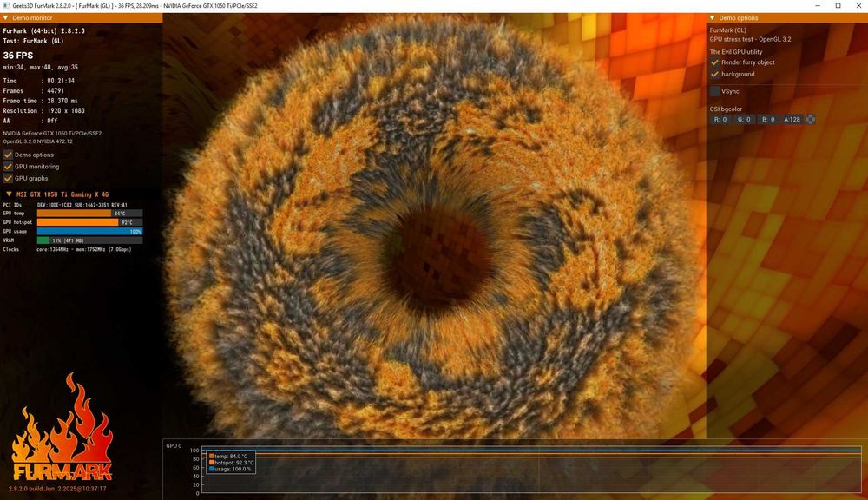Click the temp: 84.0 °C graph legend
The image size is (868, 500).
(228, 457)
